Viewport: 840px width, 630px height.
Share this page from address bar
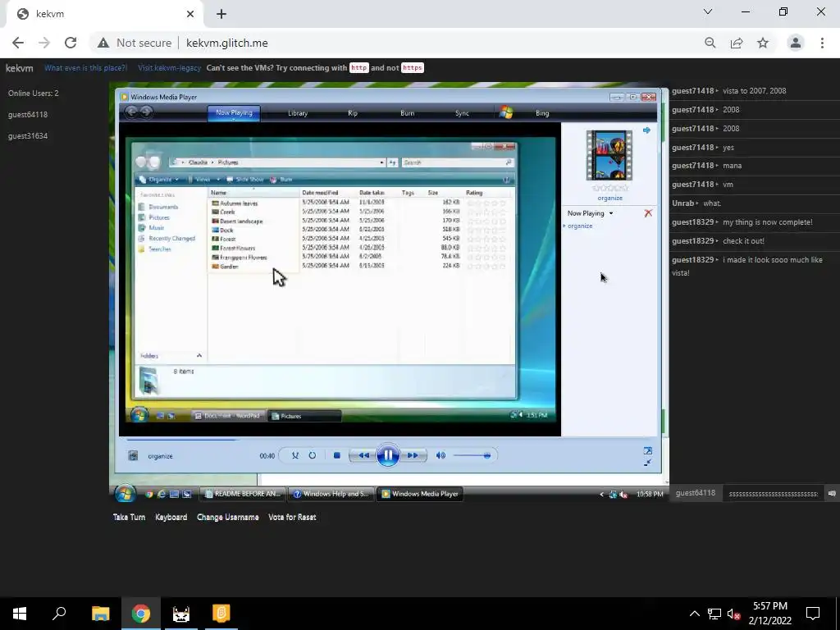[737, 43]
